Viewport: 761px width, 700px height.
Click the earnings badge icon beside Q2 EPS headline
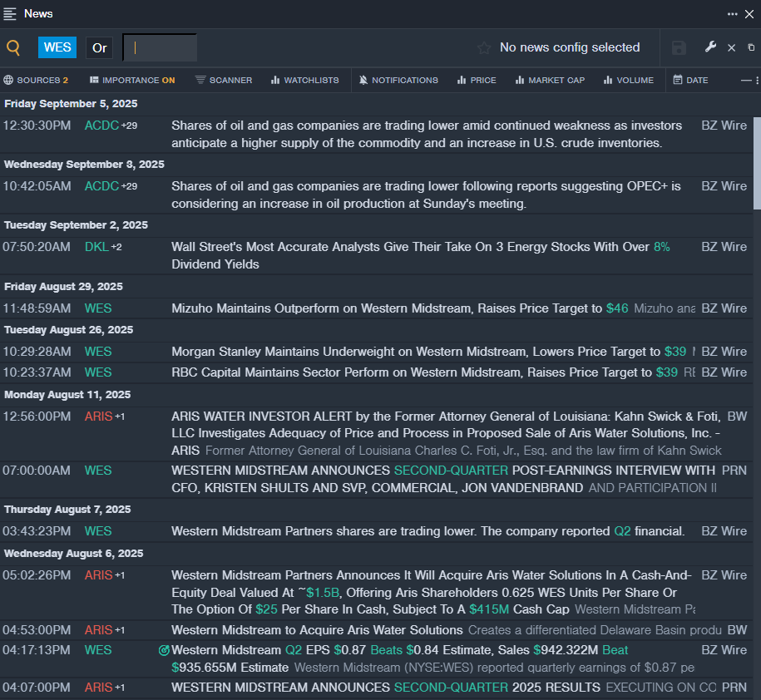164,650
